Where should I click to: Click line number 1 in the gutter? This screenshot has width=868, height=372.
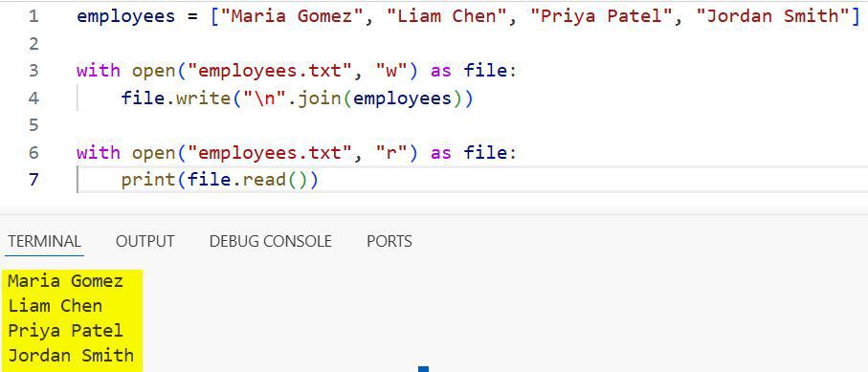pos(33,16)
